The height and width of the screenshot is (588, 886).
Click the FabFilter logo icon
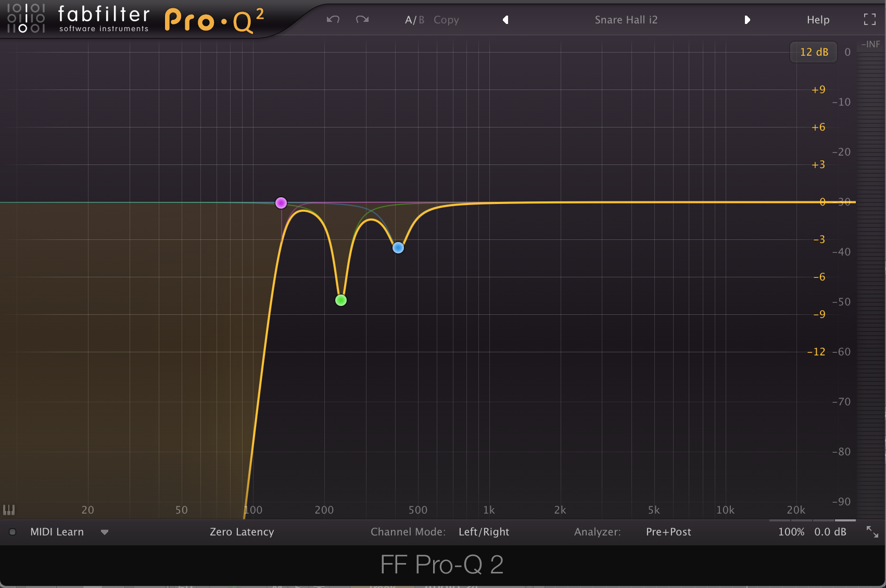coord(26,18)
